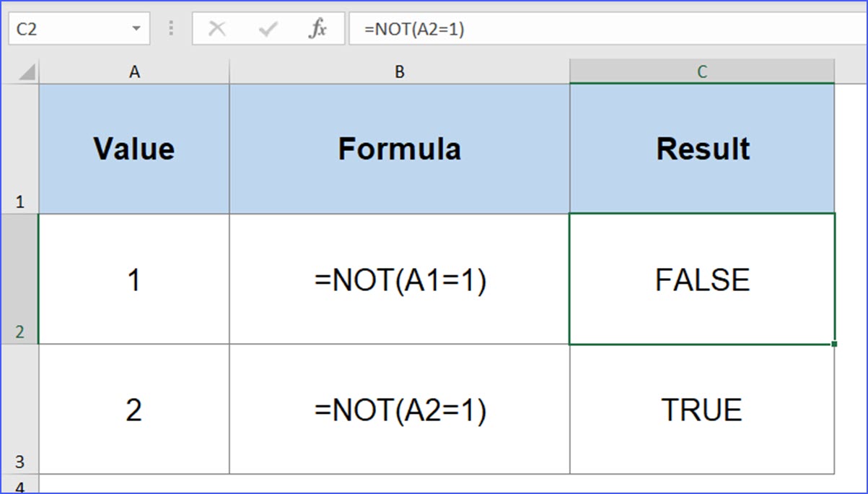868x494 pixels.
Task: Click the Enter (checkmark) icon on formula bar
Action: (x=267, y=28)
